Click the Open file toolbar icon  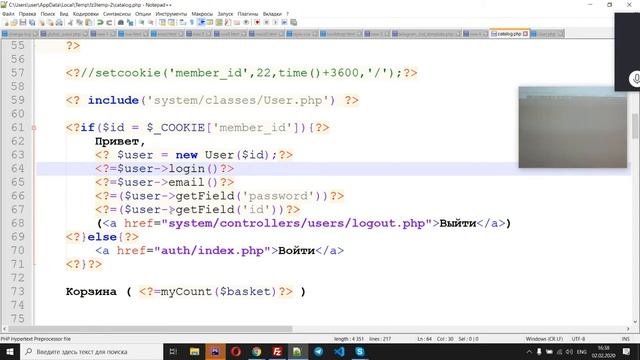[x=14, y=22]
